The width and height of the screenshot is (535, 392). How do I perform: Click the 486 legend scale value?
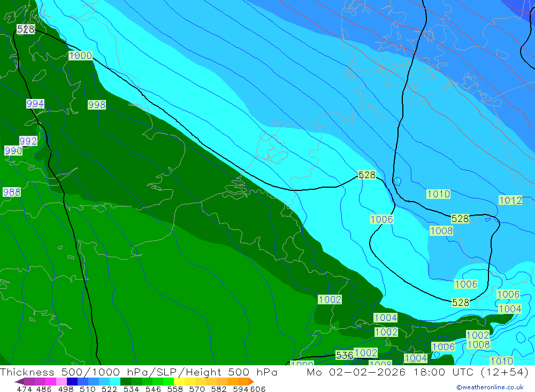tap(44, 389)
